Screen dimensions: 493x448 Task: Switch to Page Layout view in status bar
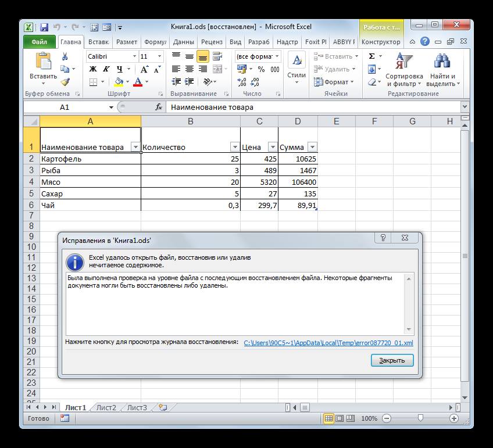click(x=340, y=418)
